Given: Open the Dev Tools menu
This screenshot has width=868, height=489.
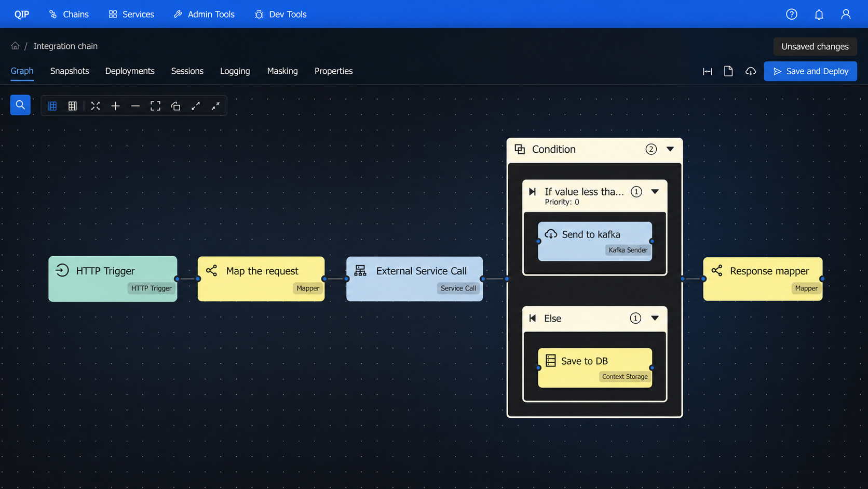Looking at the screenshot, I should [x=280, y=14].
